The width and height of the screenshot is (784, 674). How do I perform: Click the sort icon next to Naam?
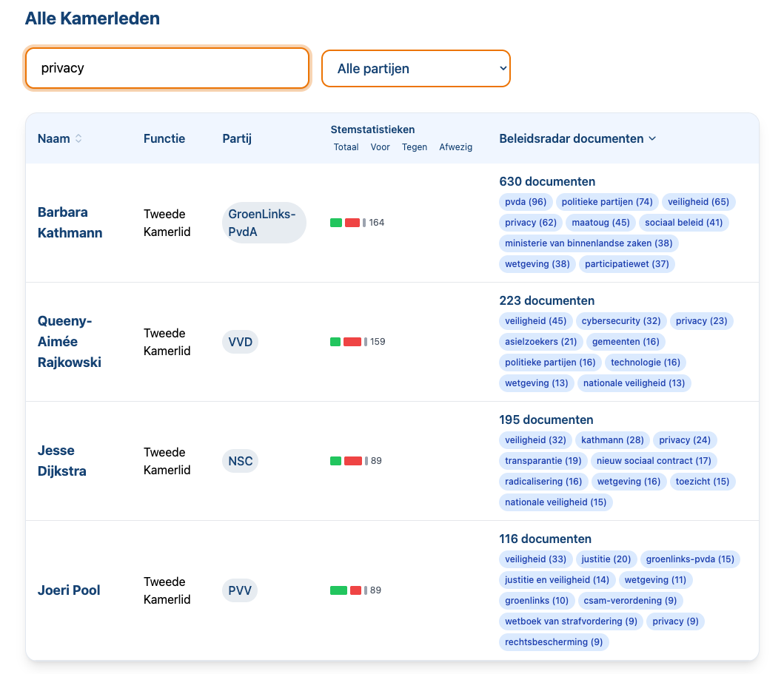click(78, 139)
